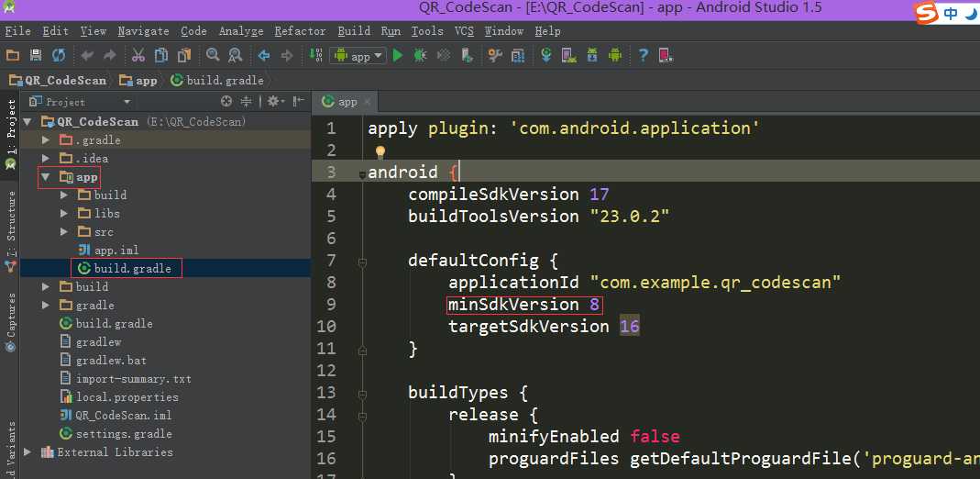The height and width of the screenshot is (479, 980).
Task: Click the Copy icon in toolbar
Action: click(161, 56)
